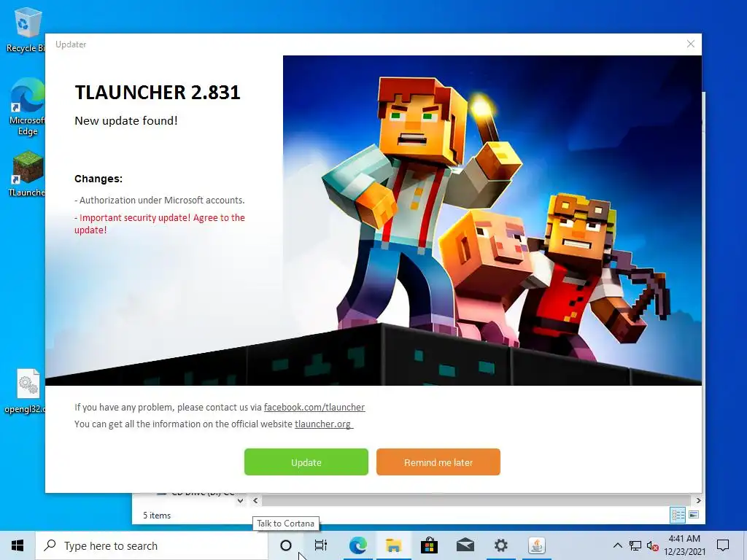Click the TLAUNCHER 2.831 heading

[158, 92]
